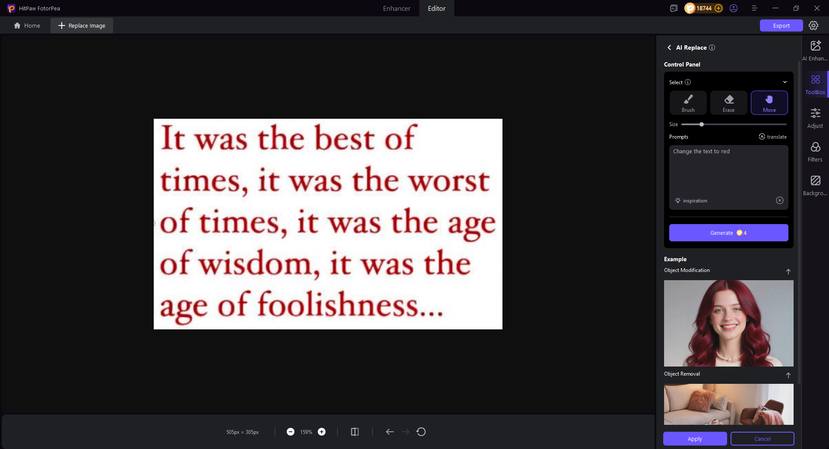Open the Adjust sidebar panel
The image size is (829, 449).
coord(815,118)
